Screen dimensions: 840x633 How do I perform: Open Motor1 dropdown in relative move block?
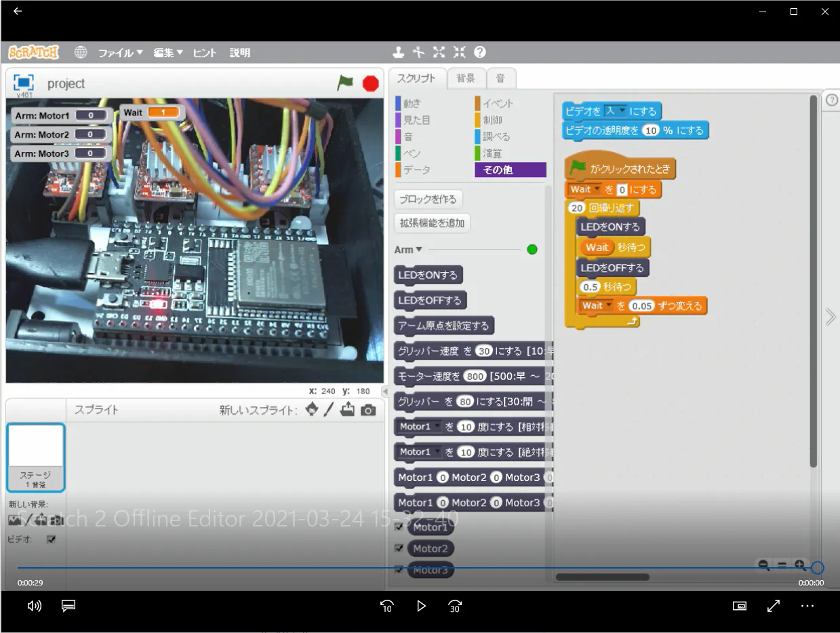(x=437, y=427)
